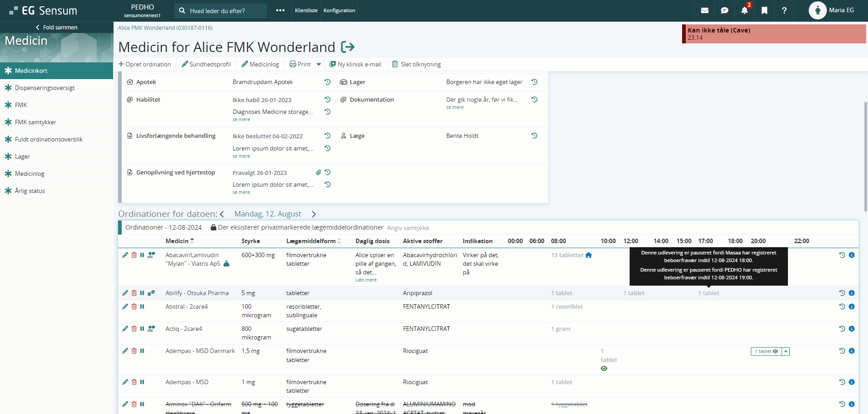Click the Læs mere link under Daglig dosis
This screenshot has width=868, height=414.
366,280
